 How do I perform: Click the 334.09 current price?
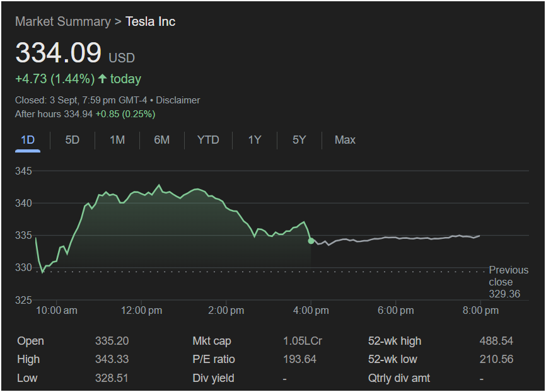tap(59, 52)
